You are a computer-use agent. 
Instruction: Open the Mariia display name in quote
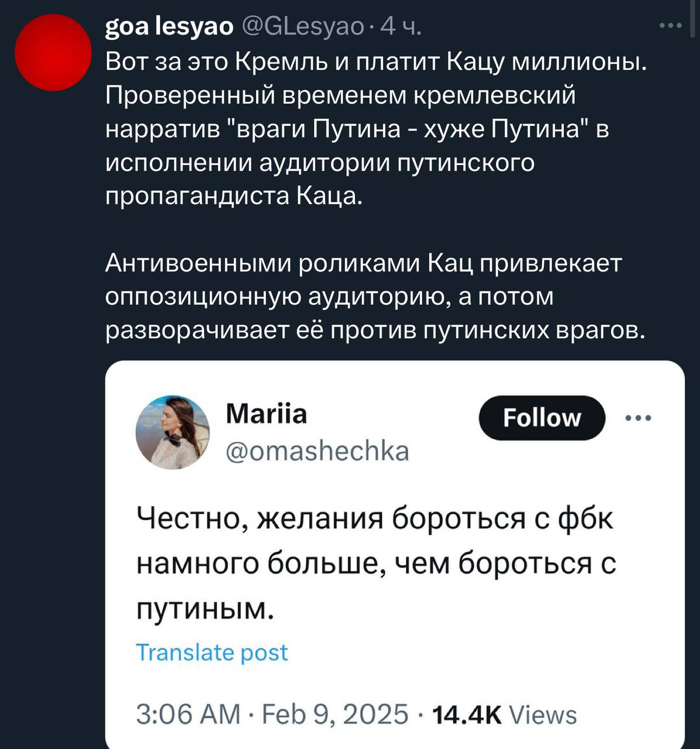[x=266, y=414]
